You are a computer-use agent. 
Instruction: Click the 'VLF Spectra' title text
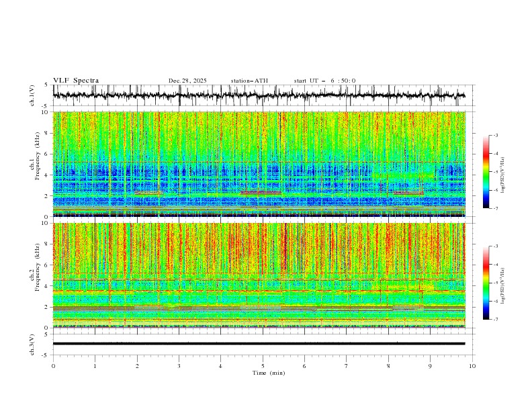pos(76,81)
